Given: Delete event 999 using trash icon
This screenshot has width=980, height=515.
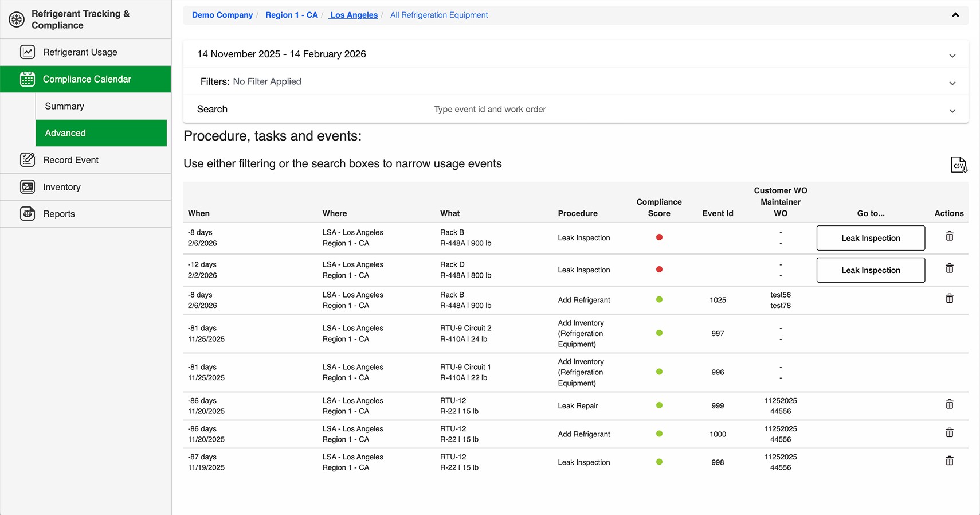Looking at the screenshot, I should 950,404.
